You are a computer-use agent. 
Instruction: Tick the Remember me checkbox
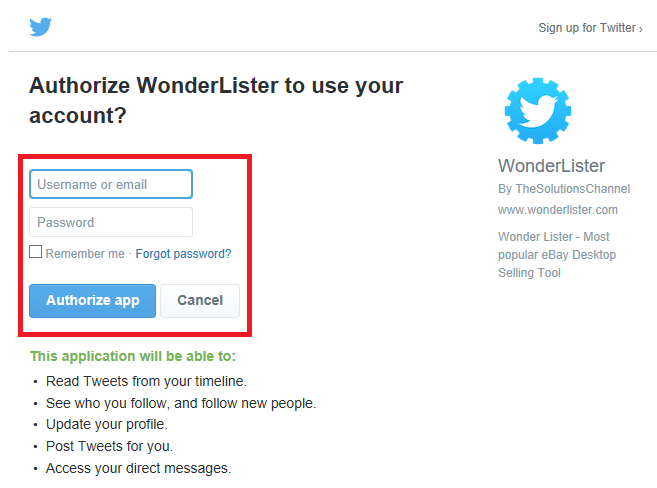(x=36, y=252)
